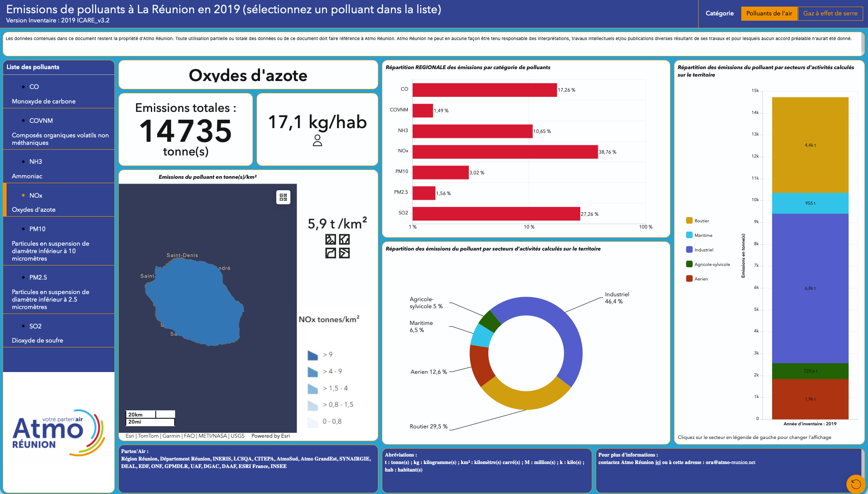
Task: Open the 'ici' contact link
Action: (658, 462)
